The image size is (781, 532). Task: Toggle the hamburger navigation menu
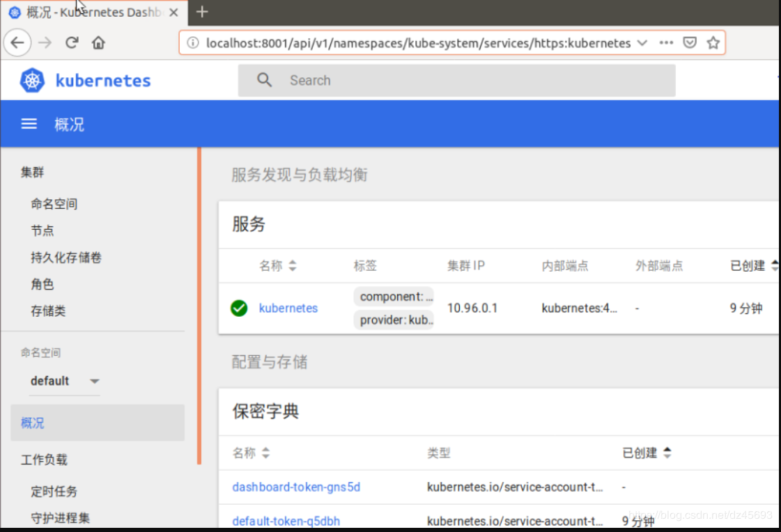click(29, 124)
